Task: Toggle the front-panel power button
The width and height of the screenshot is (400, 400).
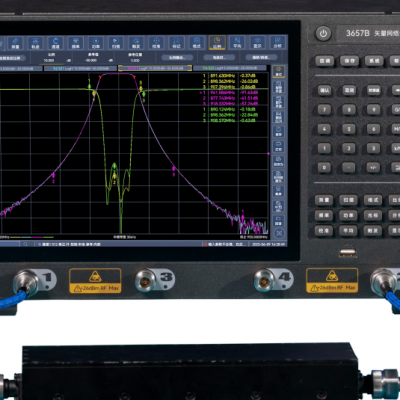Action: pyautogui.click(x=323, y=34)
